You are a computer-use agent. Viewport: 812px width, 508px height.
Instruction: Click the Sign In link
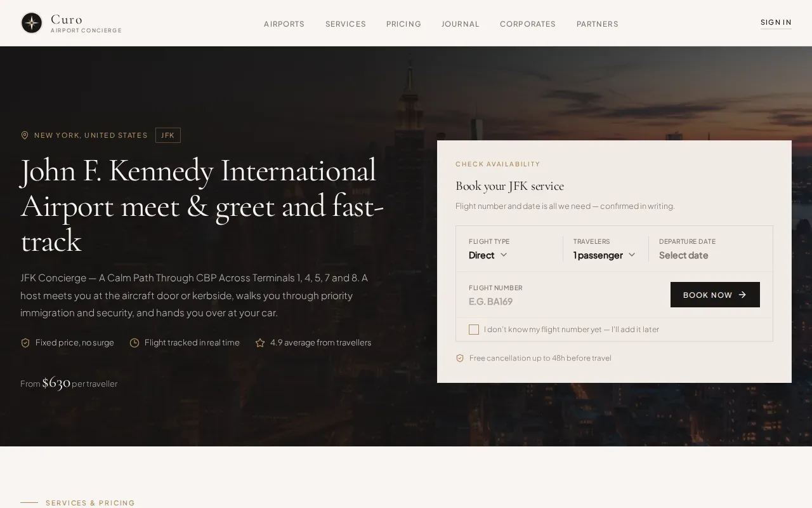(776, 22)
